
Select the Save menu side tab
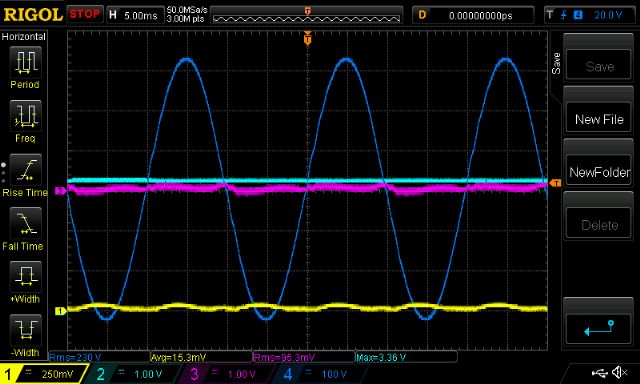click(556, 63)
